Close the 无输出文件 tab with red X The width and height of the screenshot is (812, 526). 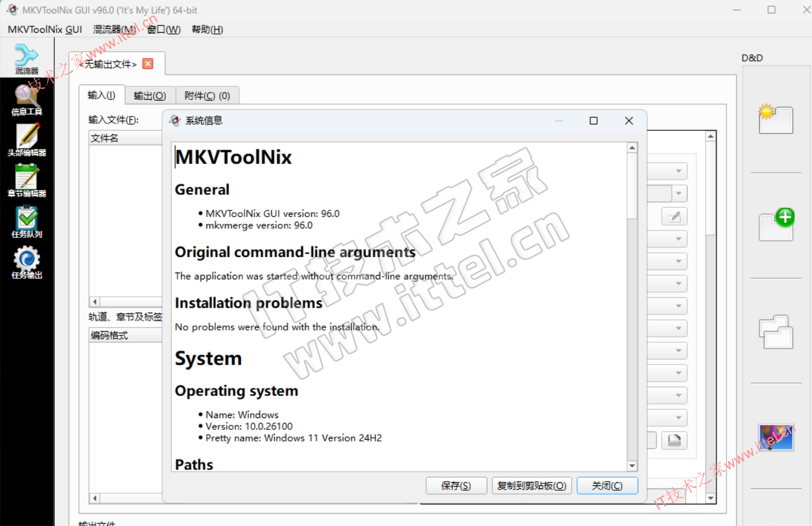(147, 64)
